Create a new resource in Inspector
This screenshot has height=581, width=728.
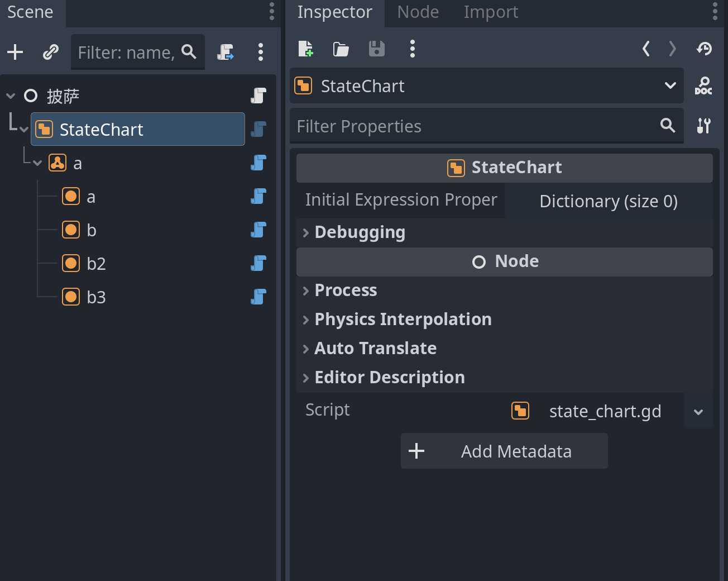point(305,49)
